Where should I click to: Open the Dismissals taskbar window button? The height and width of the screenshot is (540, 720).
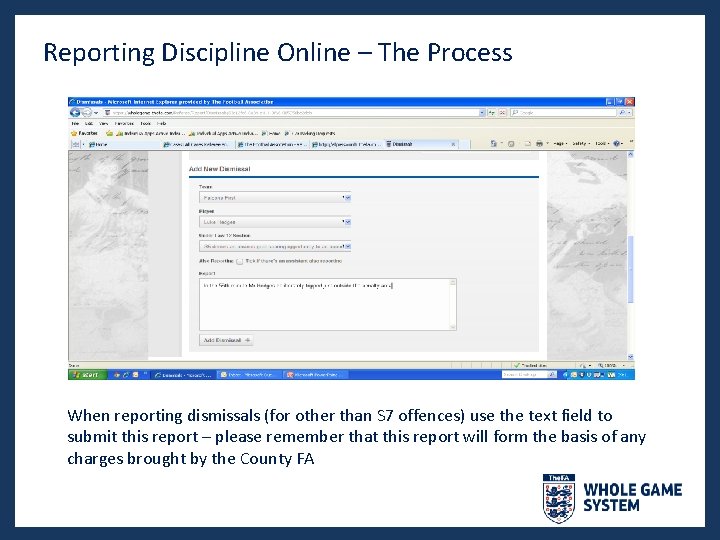[x=184, y=375]
